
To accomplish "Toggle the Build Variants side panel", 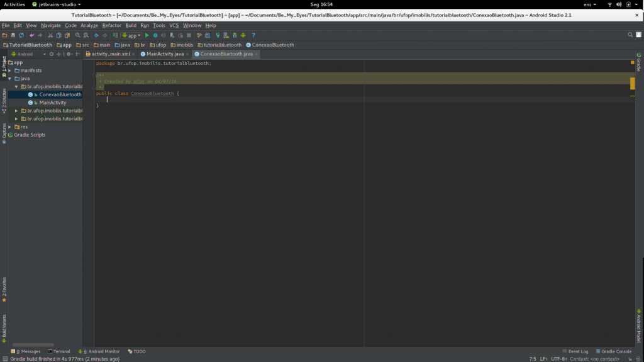I will tap(4, 329).
